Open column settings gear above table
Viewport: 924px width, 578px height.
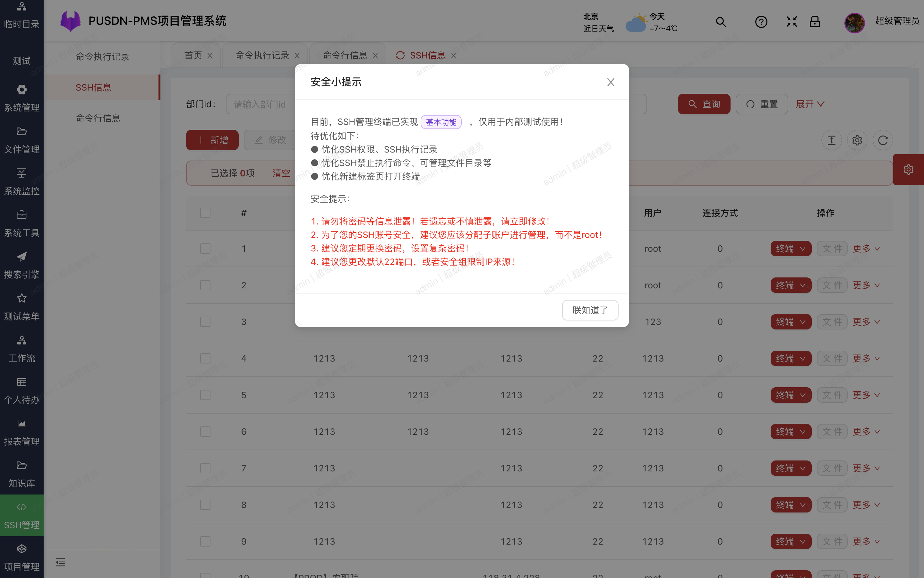coord(857,140)
